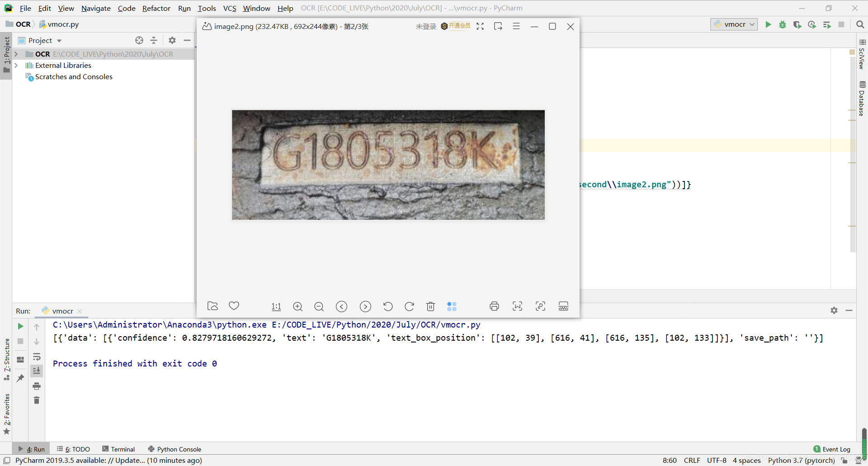This screenshot has width=868, height=466.
Task: Switch to the Terminal tab
Action: [118, 449]
